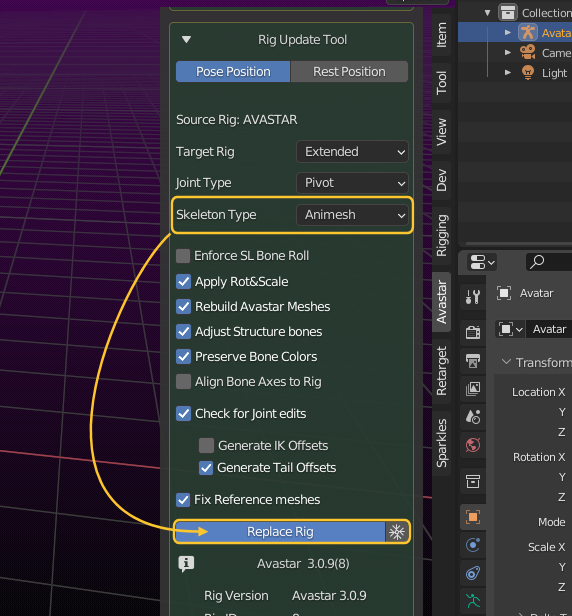Select Pose Position mode

coord(233,72)
